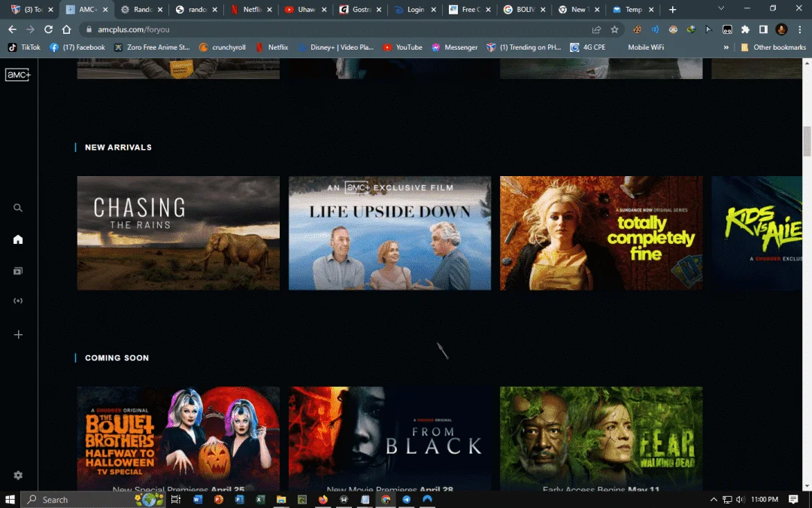This screenshot has width=812, height=508.
Task: Go back to previous page
Action: (x=13, y=29)
